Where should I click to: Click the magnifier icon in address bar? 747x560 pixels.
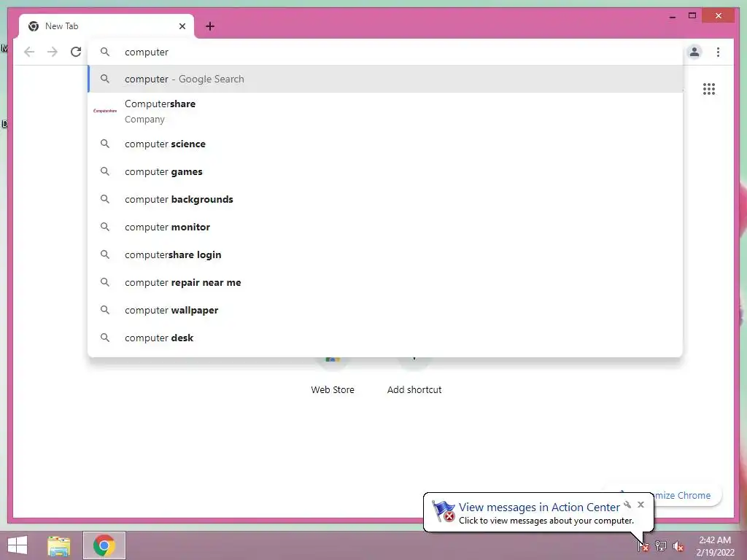pos(105,52)
